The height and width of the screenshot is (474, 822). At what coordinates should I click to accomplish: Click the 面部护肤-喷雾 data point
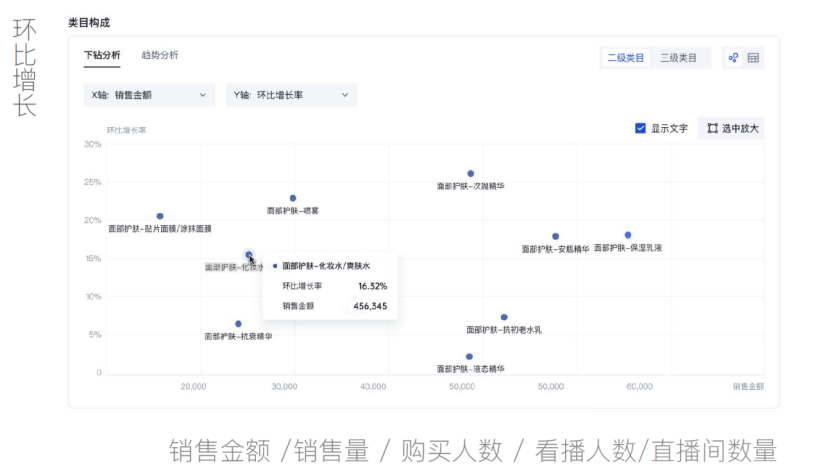pyautogui.click(x=293, y=198)
